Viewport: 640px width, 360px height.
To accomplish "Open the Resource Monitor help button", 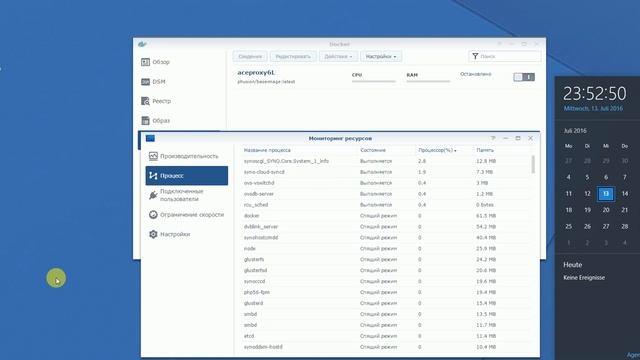I will [493, 138].
